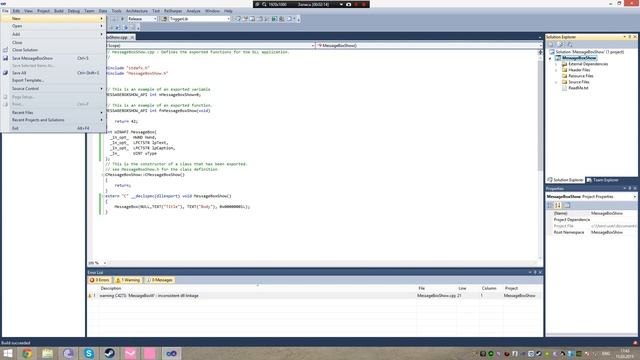The image size is (640, 360).
Task: Switch to the Solution Explorer tab
Action: (x=566, y=180)
